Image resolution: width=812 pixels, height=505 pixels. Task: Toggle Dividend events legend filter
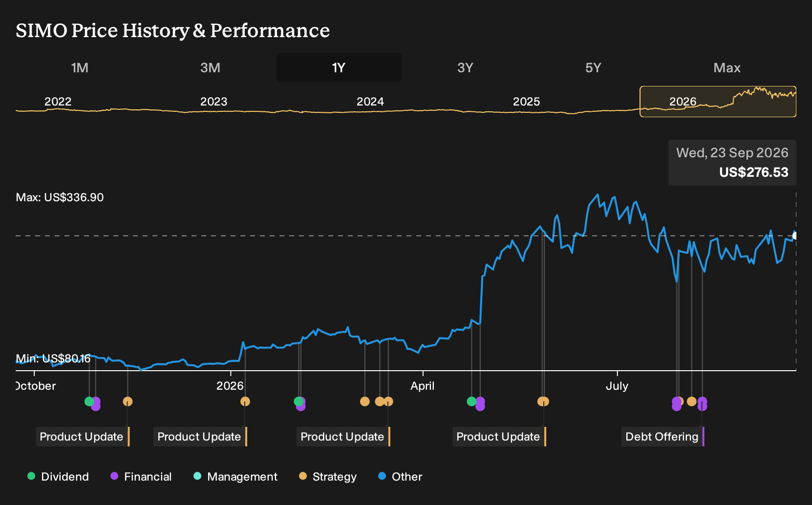pos(58,477)
